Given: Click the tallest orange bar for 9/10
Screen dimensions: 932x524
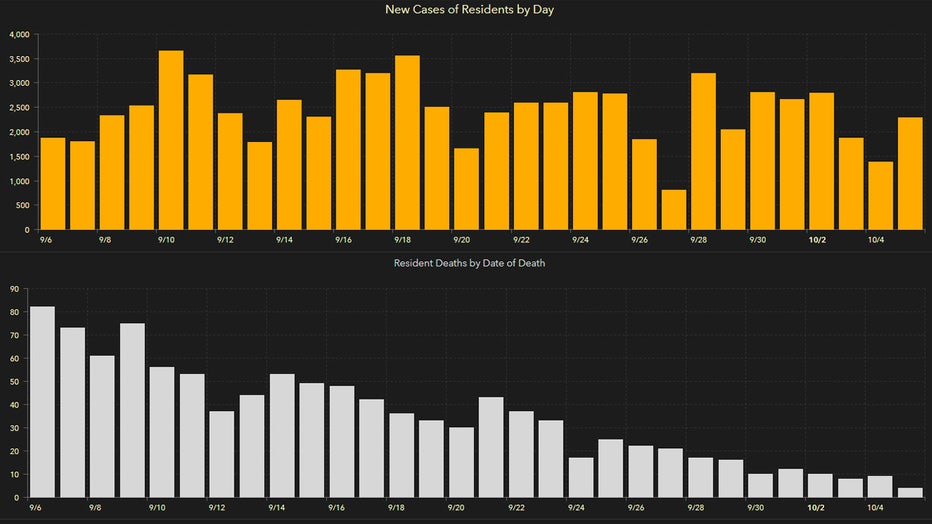Looking at the screenshot, I should 171,140.
